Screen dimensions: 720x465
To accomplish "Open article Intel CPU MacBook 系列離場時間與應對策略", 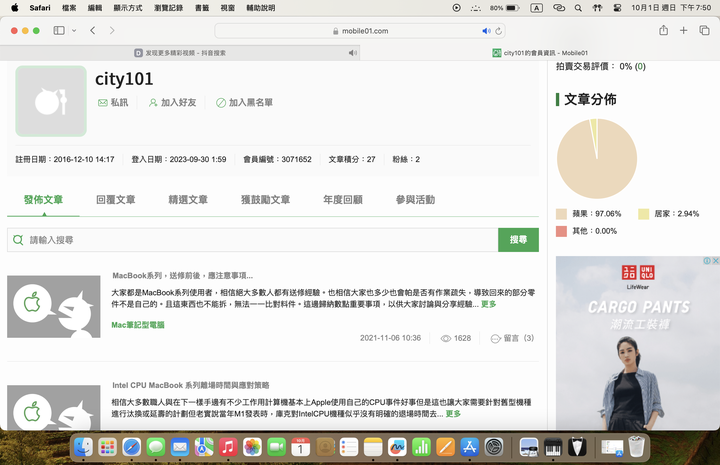I will (x=191, y=385).
